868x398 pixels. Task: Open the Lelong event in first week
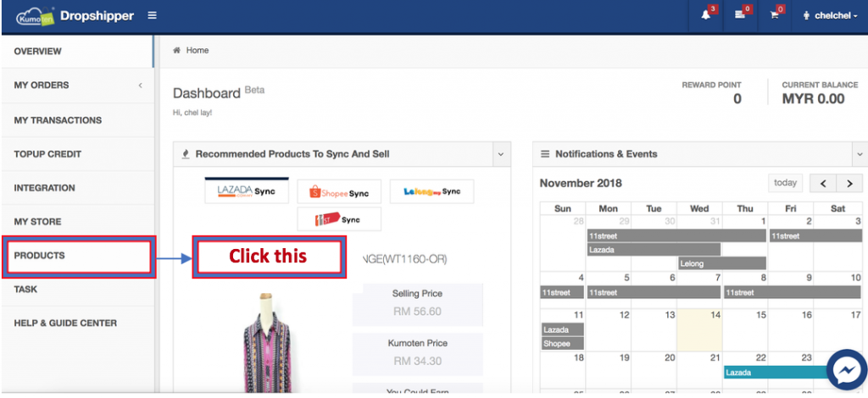click(722, 263)
